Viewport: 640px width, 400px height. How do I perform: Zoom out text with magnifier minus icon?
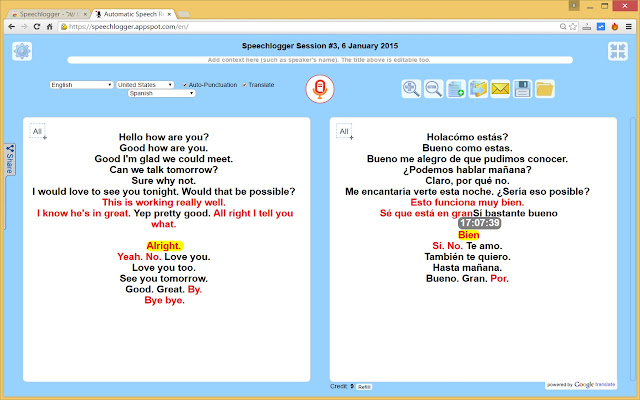pyautogui.click(x=433, y=89)
